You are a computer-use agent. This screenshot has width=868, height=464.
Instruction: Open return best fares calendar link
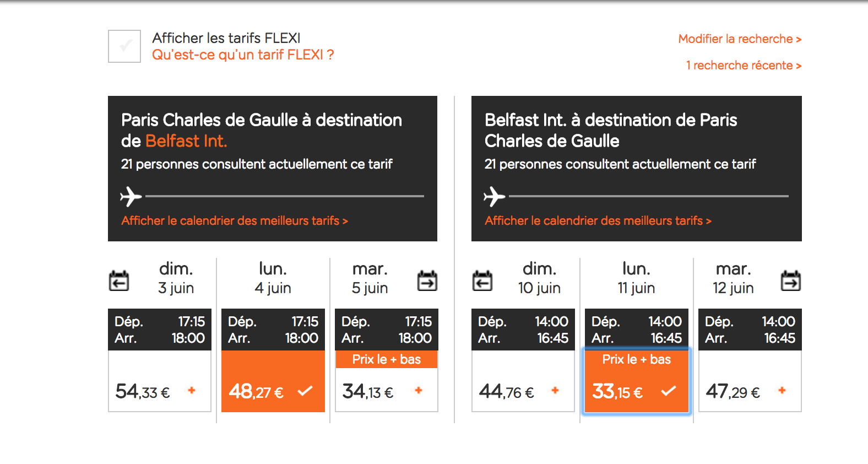point(598,221)
